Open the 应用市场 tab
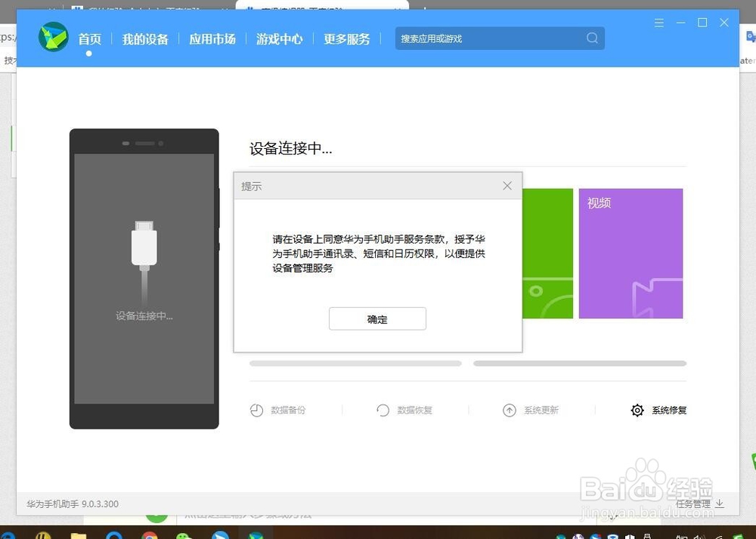 point(212,39)
